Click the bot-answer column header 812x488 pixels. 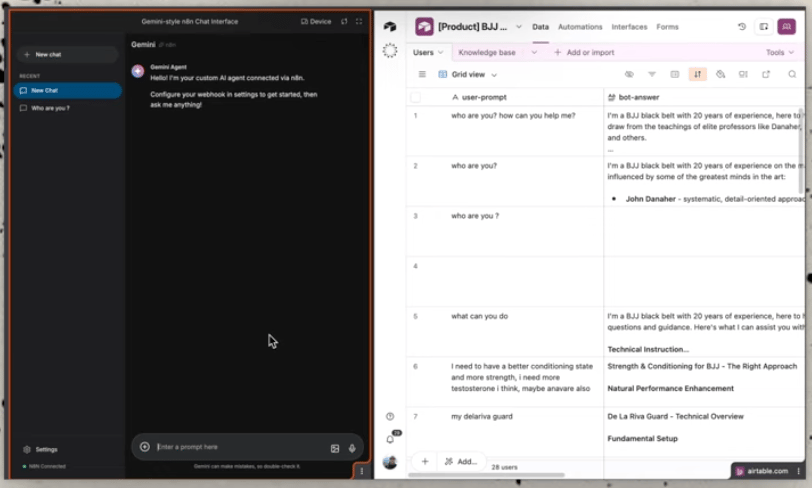click(704, 97)
